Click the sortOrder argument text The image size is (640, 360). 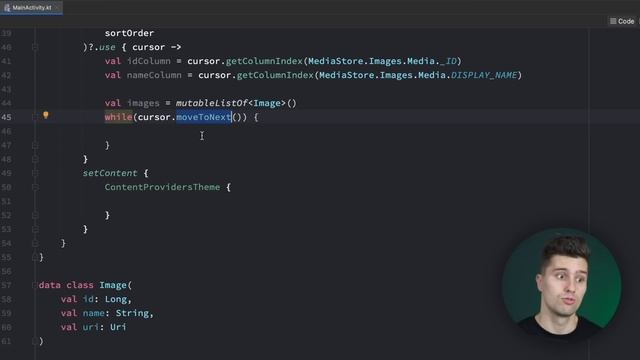[x=129, y=33]
